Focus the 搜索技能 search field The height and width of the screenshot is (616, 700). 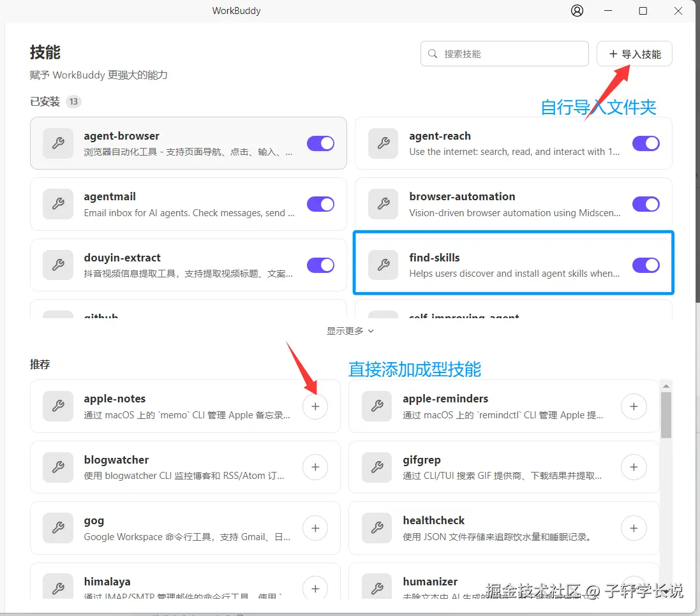(505, 54)
